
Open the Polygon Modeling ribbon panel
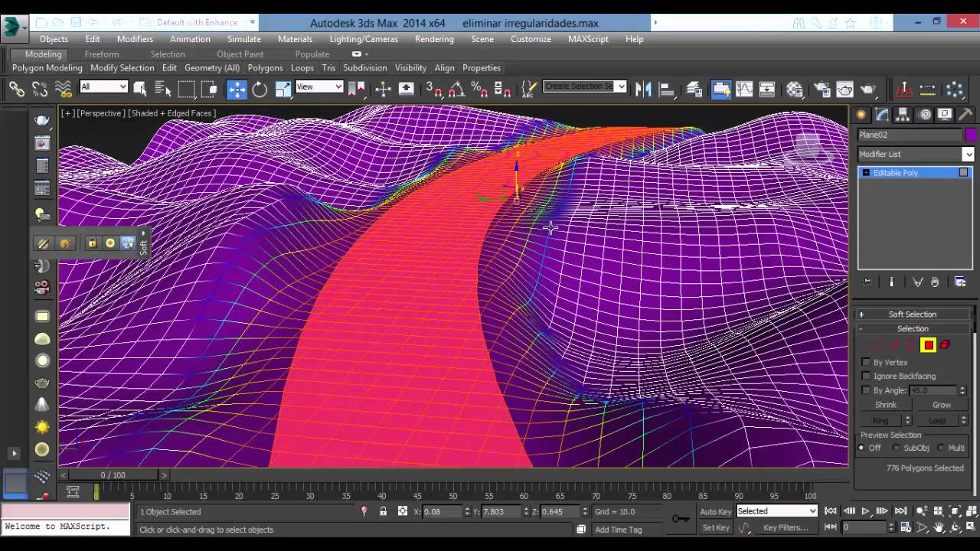pos(47,68)
